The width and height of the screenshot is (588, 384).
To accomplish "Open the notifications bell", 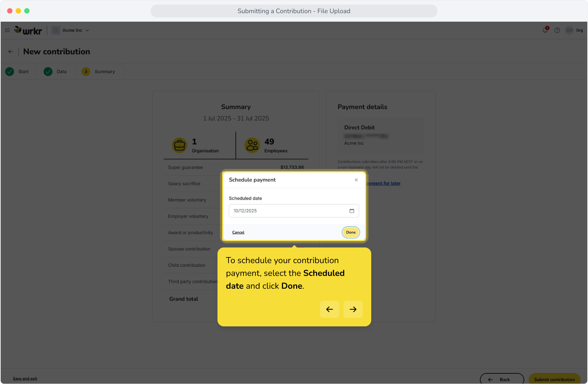I will [545, 30].
